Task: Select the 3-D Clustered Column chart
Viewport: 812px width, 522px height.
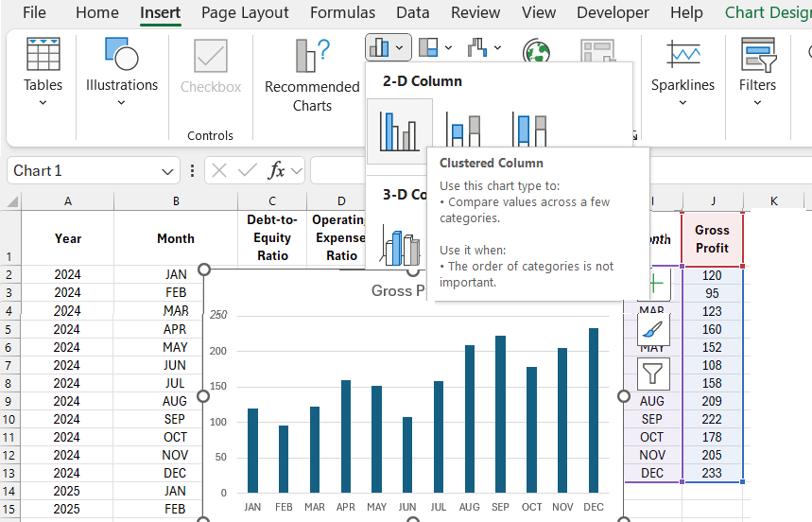Action: [401, 245]
